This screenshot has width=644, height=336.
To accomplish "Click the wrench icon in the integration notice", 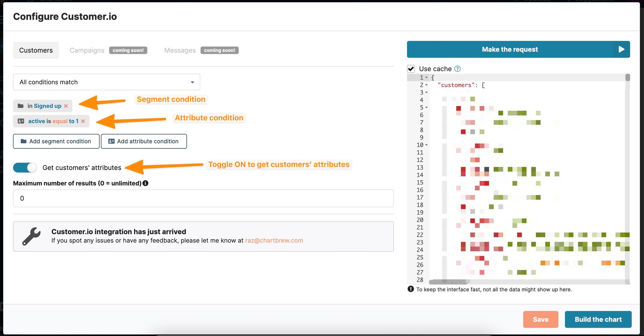I will (31, 236).
